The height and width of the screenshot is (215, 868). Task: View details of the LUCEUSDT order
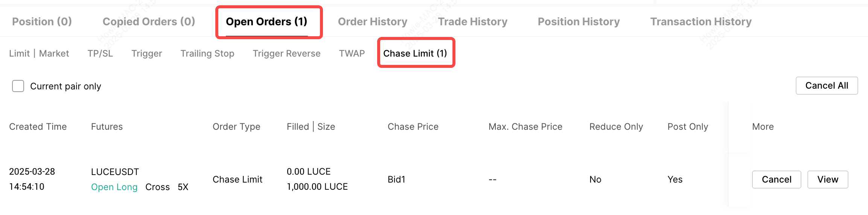coord(827,180)
